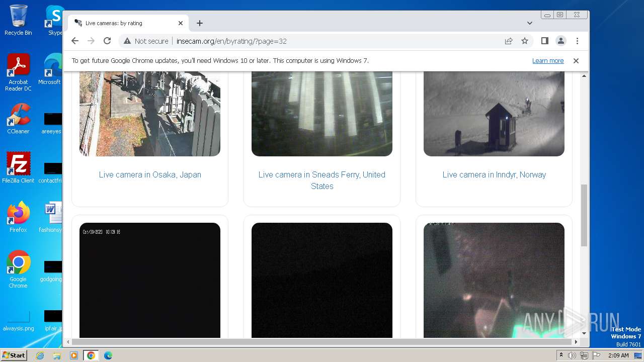Share this page icon in address bar
This screenshot has width=644, height=362.
pyautogui.click(x=509, y=41)
